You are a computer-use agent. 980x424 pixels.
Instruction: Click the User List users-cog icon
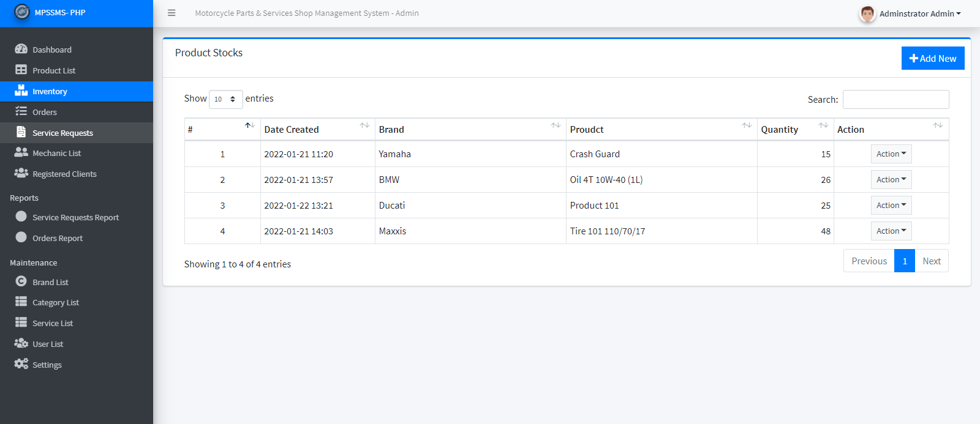click(21, 343)
